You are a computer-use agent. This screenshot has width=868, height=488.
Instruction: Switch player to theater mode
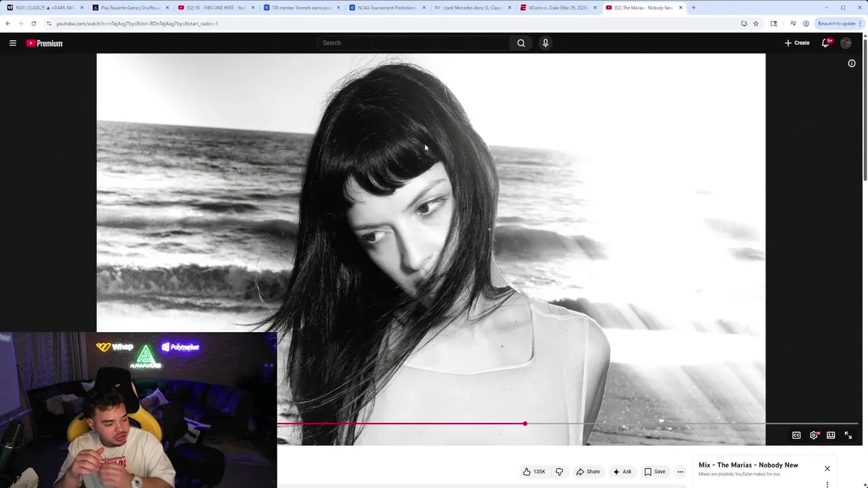(831, 435)
